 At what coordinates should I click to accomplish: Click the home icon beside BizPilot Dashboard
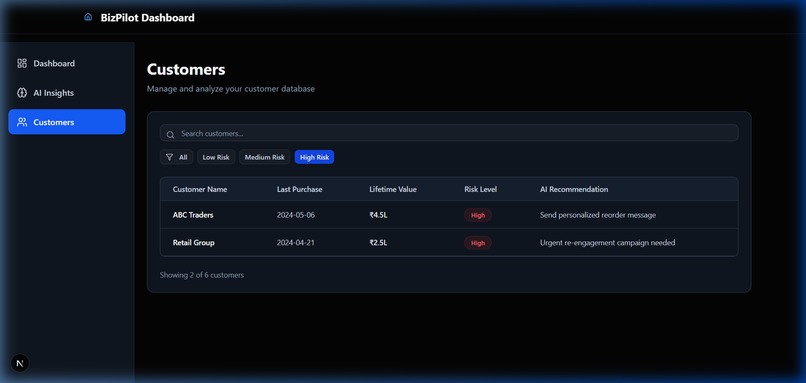click(x=88, y=17)
